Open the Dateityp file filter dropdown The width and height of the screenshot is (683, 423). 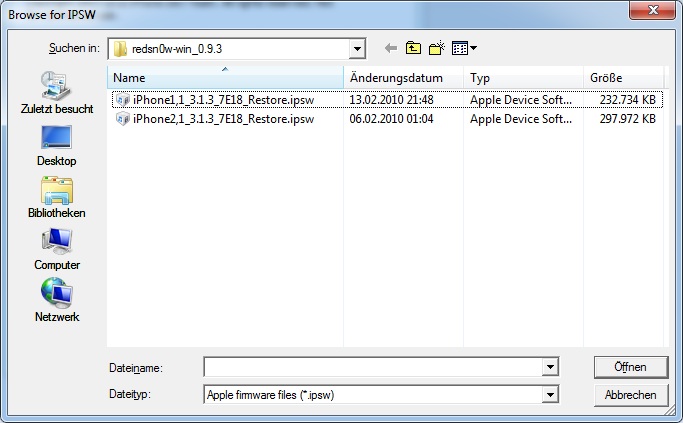point(550,395)
